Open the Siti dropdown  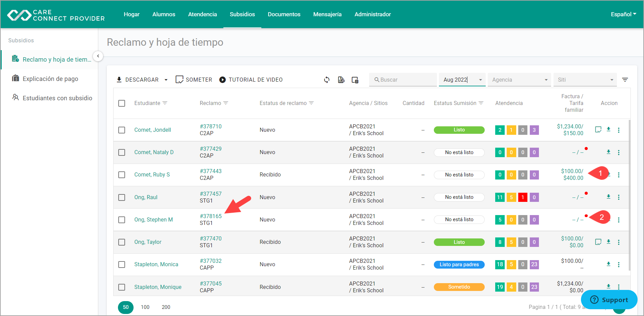[x=585, y=80]
